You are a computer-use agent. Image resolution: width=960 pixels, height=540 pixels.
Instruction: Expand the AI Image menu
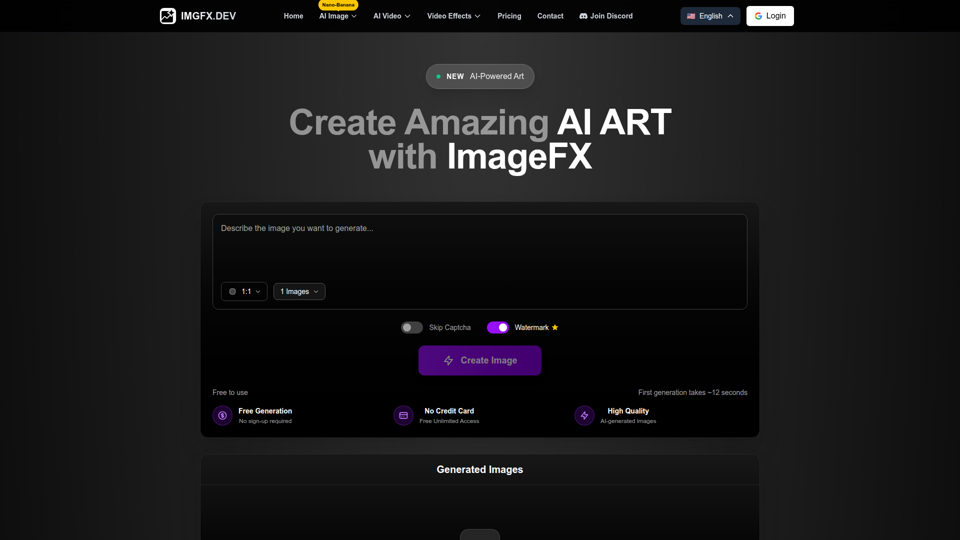click(x=337, y=16)
